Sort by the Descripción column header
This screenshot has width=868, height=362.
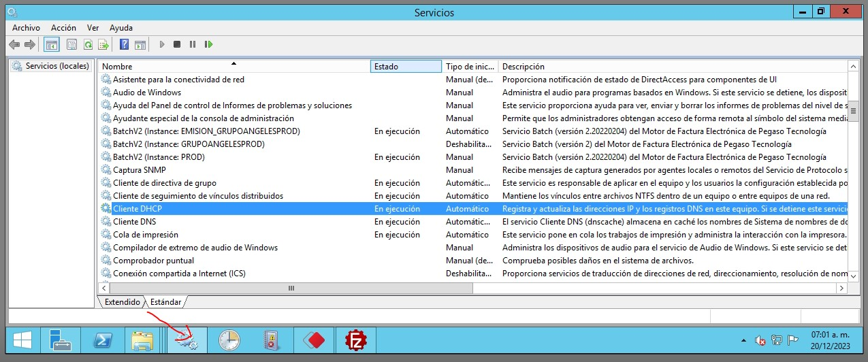[673, 67]
